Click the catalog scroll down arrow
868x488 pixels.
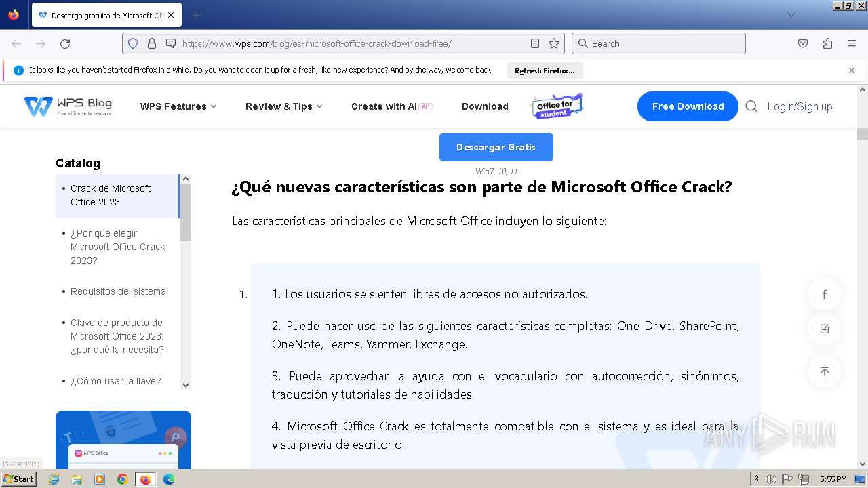[x=186, y=385]
